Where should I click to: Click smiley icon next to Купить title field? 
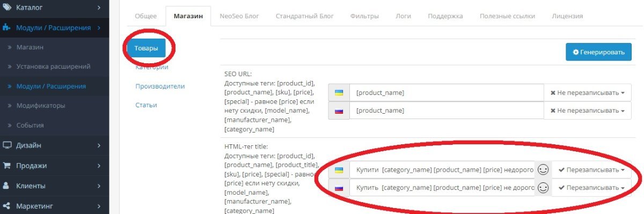[543, 188]
